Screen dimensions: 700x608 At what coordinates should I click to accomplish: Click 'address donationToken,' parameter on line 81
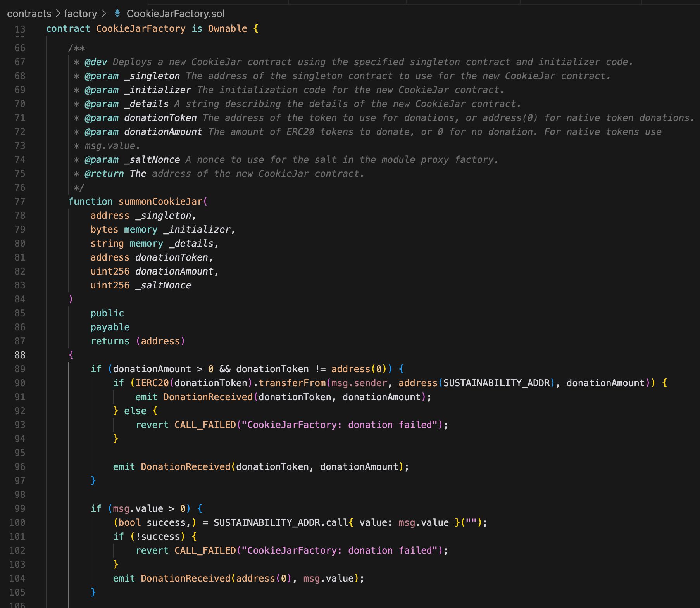152,257
